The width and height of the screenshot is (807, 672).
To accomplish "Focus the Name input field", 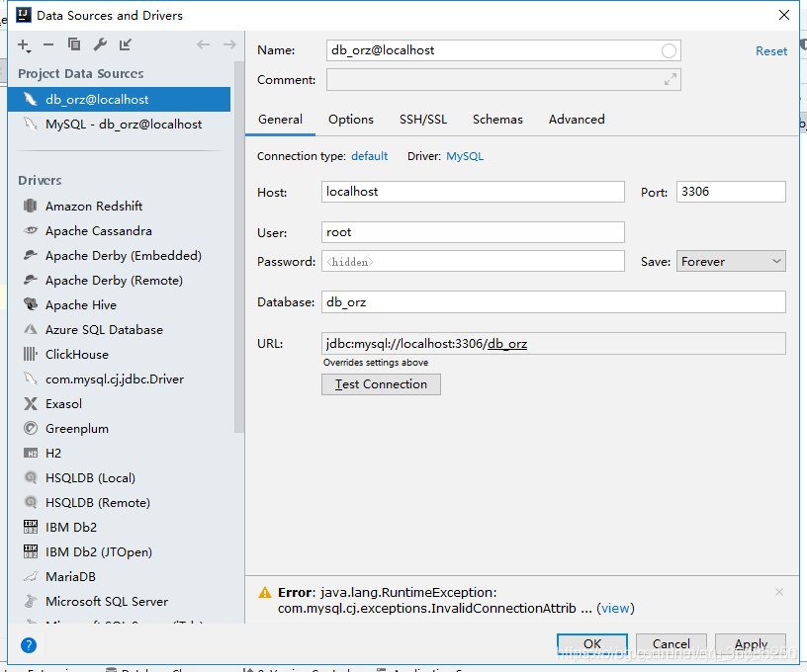I will point(503,50).
